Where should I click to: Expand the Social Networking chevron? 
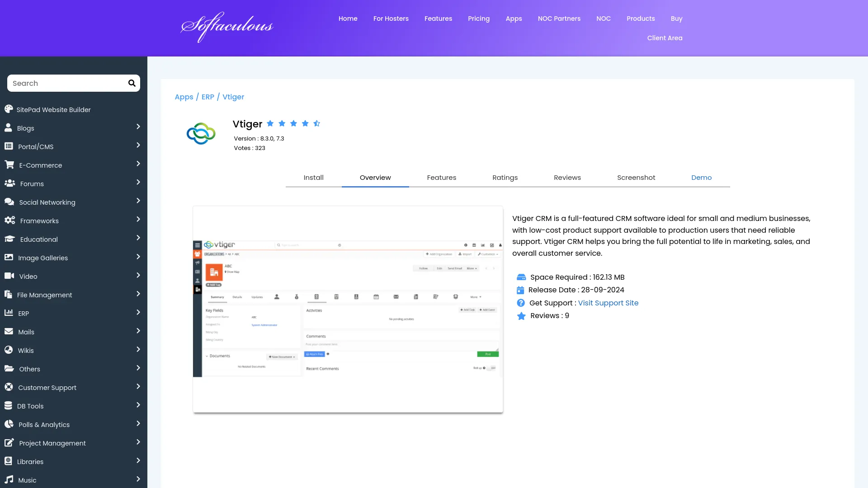[x=138, y=201]
